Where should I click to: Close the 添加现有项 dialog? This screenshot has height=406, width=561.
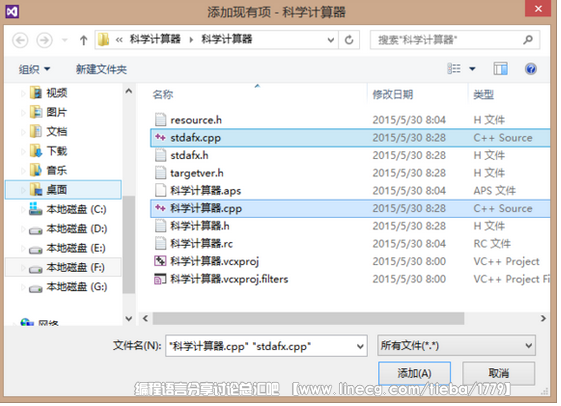(538, 9)
